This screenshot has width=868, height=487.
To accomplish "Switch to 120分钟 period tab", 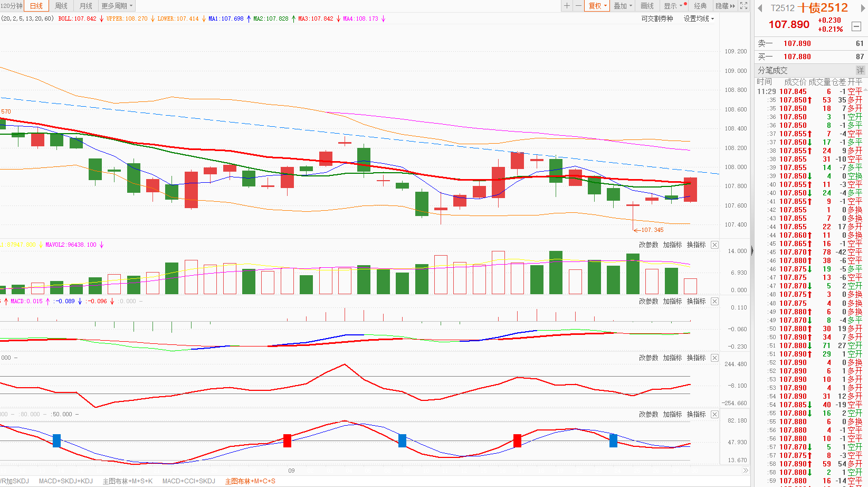I will (x=12, y=6).
